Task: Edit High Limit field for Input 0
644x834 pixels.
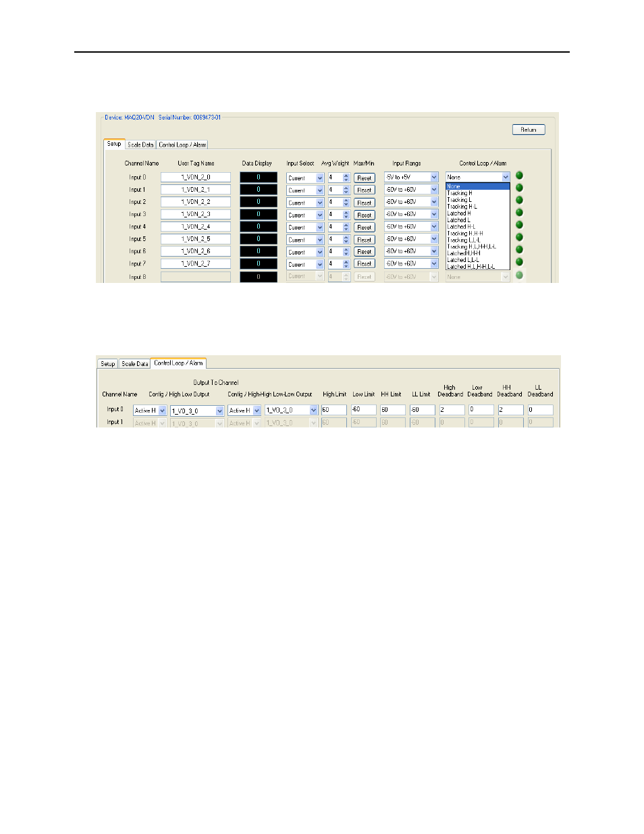Action: [x=333, y=410]
